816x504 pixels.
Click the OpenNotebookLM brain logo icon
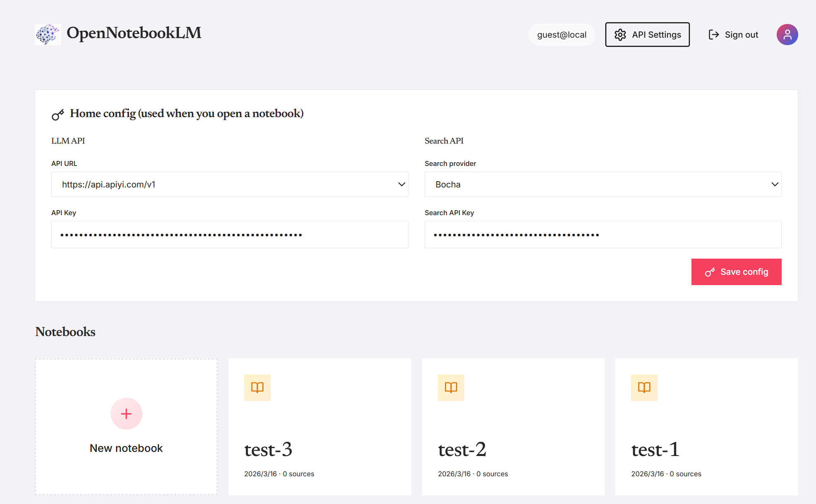click(48, 34)
